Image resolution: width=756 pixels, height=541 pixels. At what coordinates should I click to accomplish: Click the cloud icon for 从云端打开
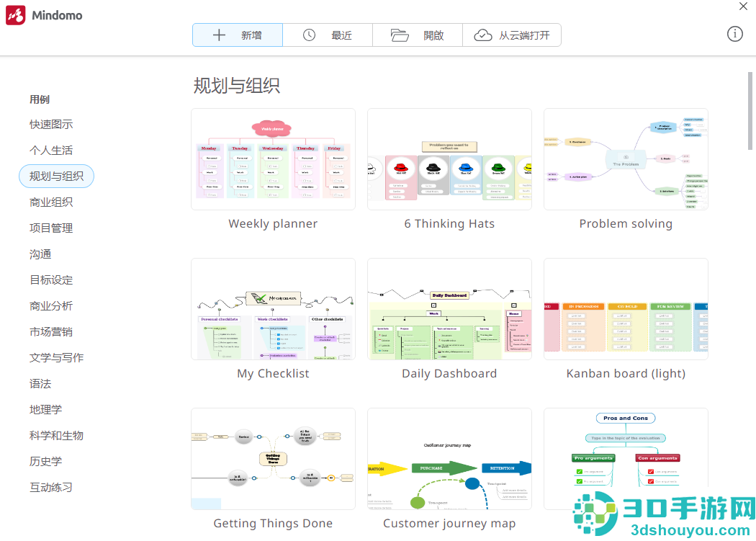point(482,35)
